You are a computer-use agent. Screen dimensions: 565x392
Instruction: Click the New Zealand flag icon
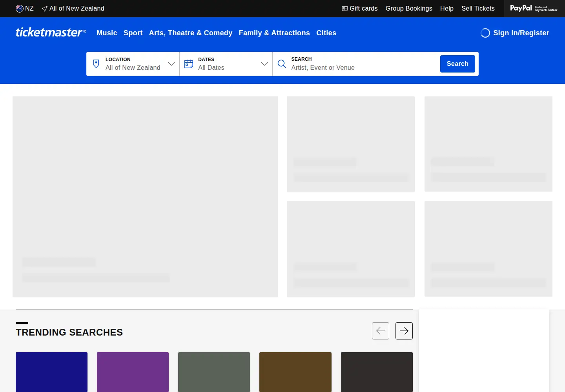tap(20, 9)
